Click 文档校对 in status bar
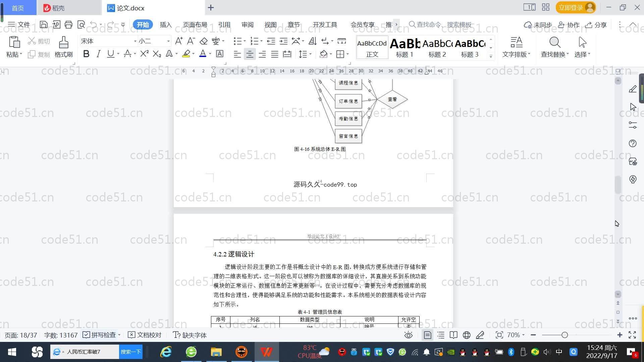This screenshot has height=362, width=644. [x=145, y=335]
